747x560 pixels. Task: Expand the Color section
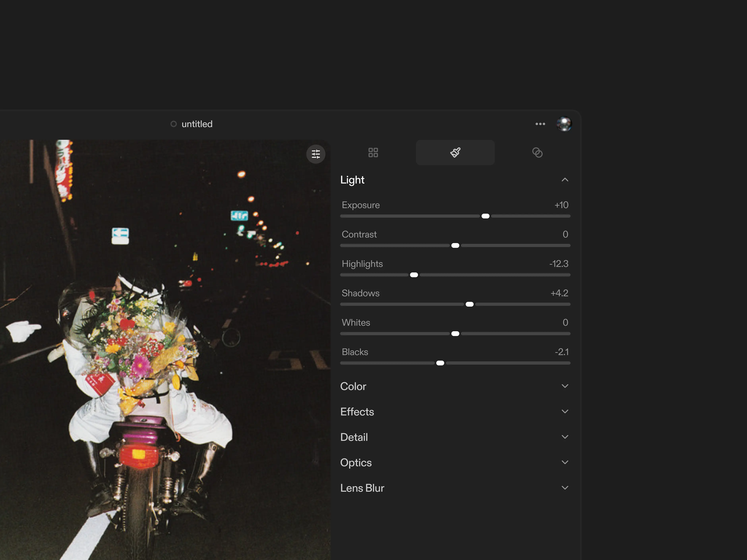click(x=565, y=386)
